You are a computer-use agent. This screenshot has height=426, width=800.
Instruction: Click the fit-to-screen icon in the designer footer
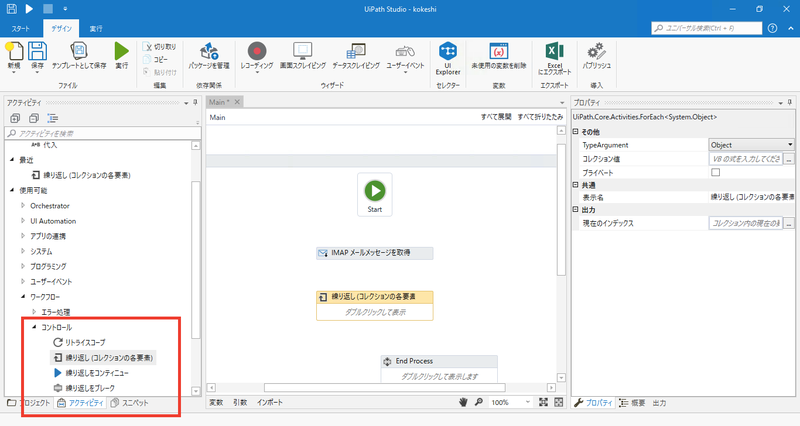click(543, 403)
